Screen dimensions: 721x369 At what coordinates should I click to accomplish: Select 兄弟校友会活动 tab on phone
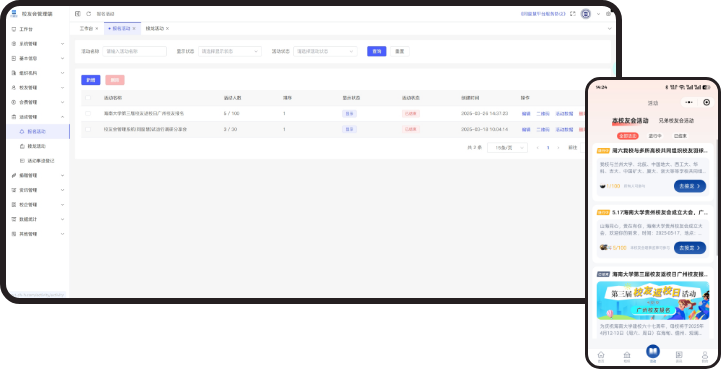676,121
